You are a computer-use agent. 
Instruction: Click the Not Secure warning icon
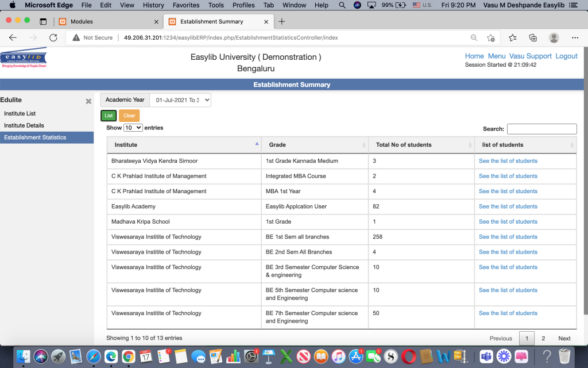coord(76,37)
